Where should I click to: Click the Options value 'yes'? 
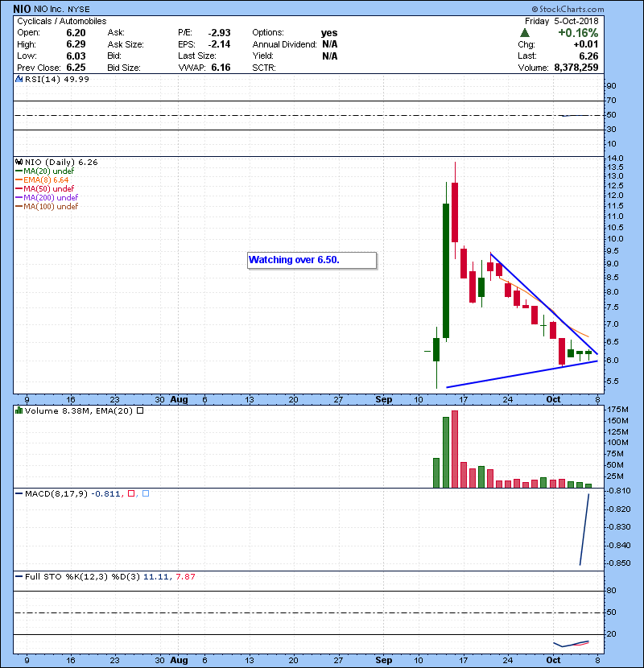tap(329, 33)
